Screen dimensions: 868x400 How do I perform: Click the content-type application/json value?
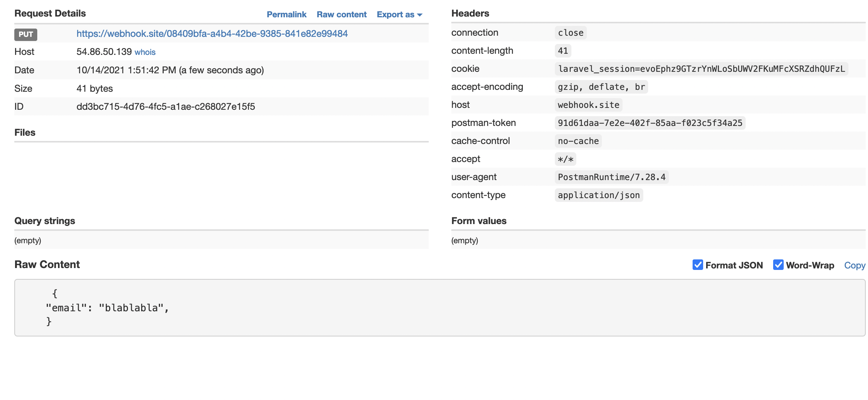[598, 195]
